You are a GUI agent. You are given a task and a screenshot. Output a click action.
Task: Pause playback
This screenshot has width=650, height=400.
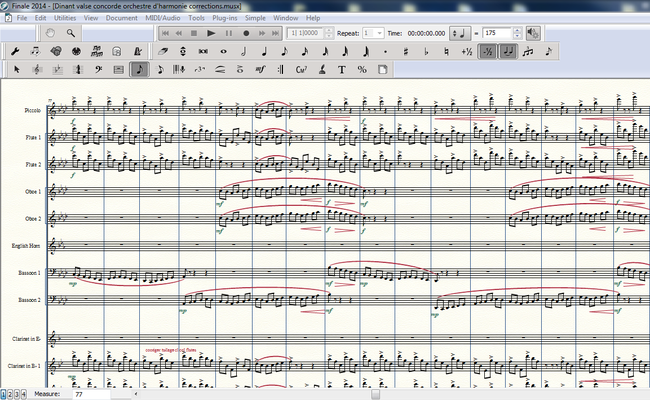228,33
